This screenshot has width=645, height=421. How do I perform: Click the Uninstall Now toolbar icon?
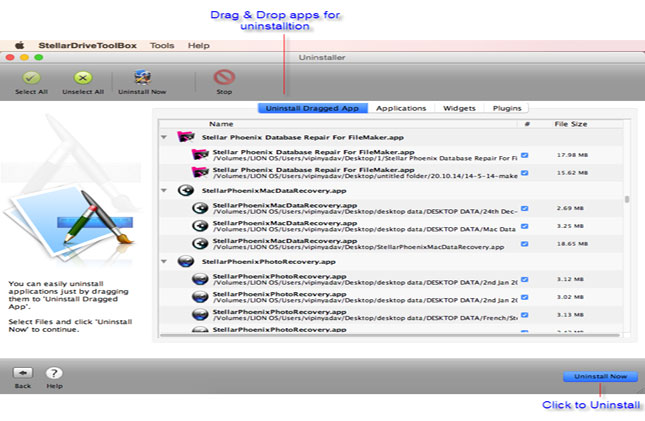click(142, 77)
